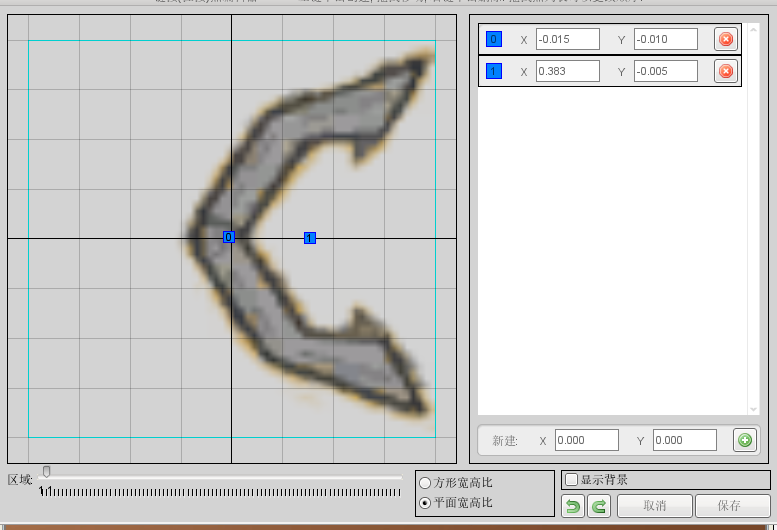This screenshot has width=777, height=530.
Task: Enable the 显示背景 checkbox
Action: pyautogui.click(x=571, y=479)
